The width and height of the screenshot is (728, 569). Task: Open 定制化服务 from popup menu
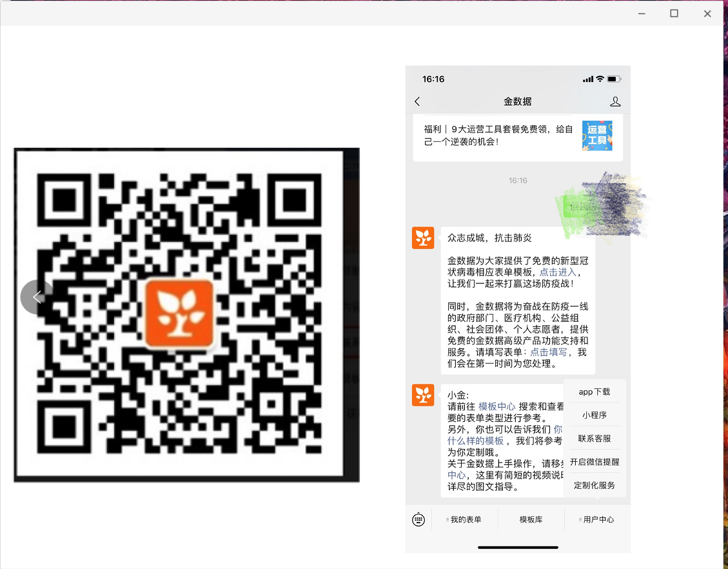(594, 485)
